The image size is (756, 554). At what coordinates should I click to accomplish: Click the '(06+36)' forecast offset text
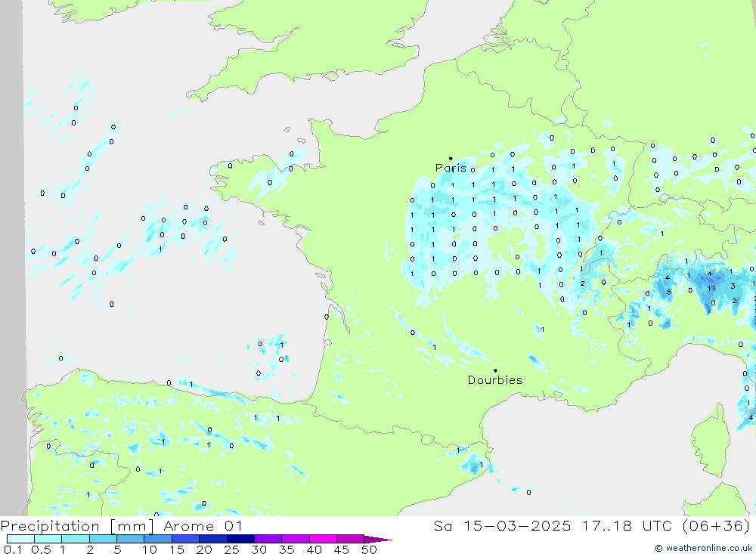[716, 525]
